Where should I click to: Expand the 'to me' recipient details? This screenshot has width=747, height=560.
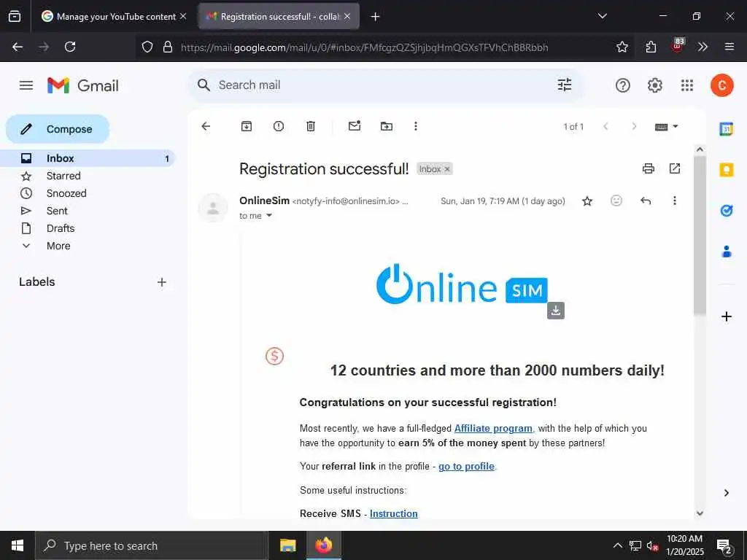click(269, 216)
